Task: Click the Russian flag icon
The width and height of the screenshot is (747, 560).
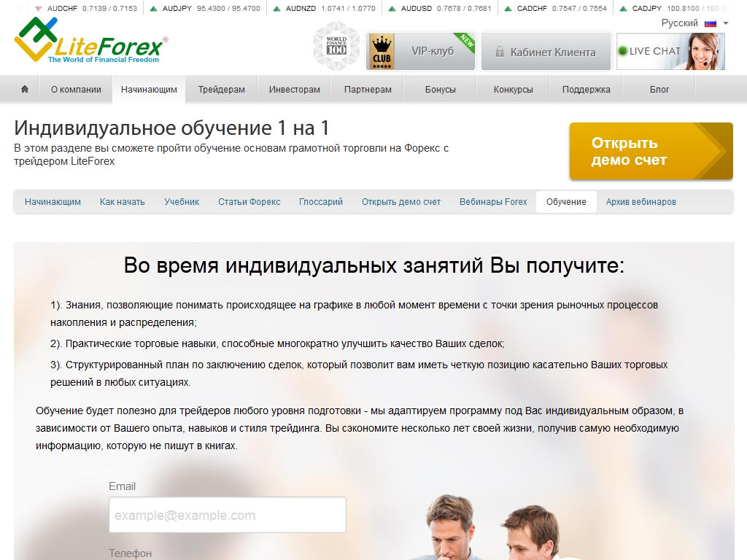Action: coord(711,23)
